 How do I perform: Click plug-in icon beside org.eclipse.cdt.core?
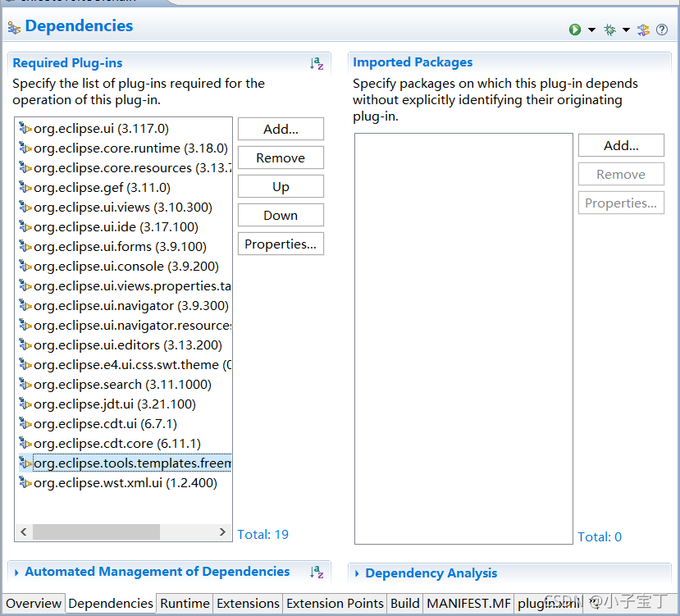point(25,444)
